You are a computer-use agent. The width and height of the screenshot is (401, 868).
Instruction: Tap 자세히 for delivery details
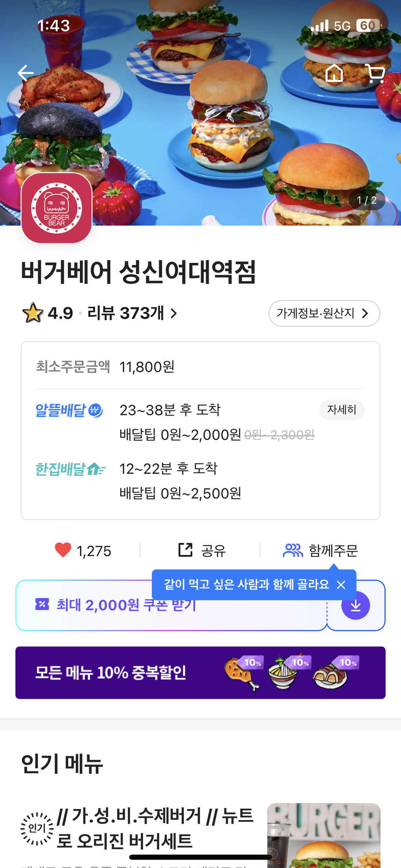click(342, 410)
